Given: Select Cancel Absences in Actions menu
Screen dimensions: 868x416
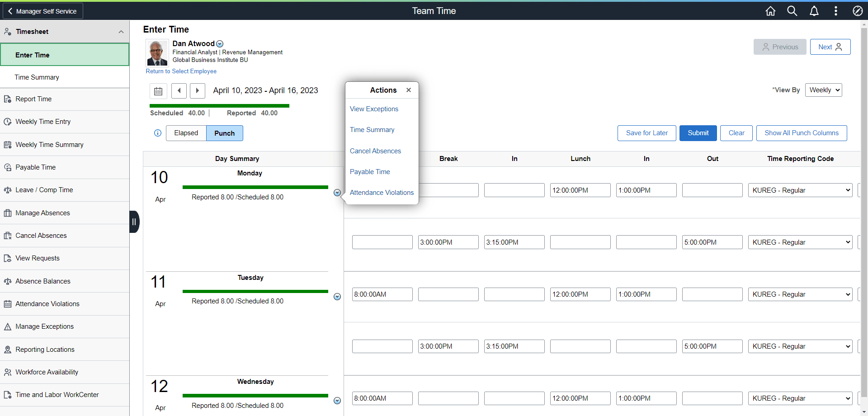Looking at the screenshot, I should pos(375,151).
